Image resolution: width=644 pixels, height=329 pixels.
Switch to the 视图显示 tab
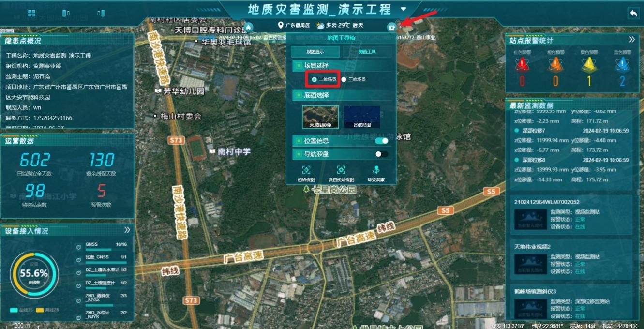315,52
